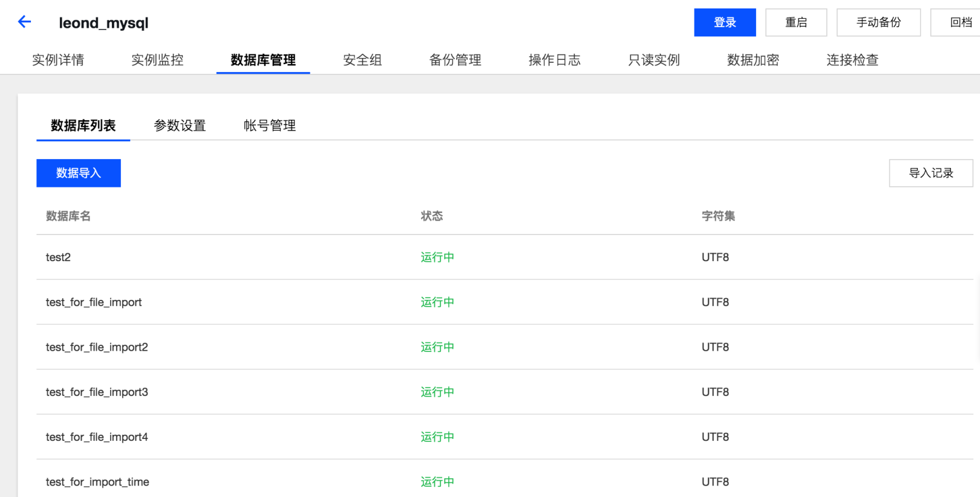Click the blue back arrow icon
980x497 pixels.
(24, 22)
